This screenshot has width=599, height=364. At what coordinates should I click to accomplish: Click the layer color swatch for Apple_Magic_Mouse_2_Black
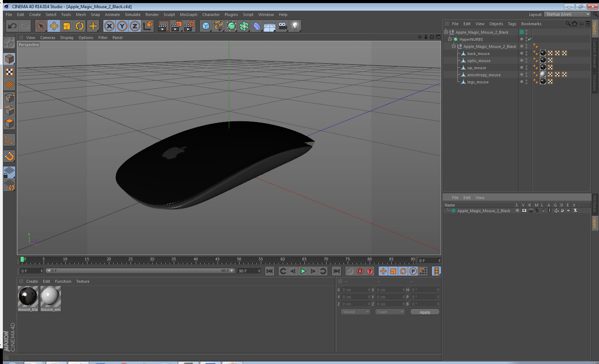pyautogui.click(x=454, y=211)
